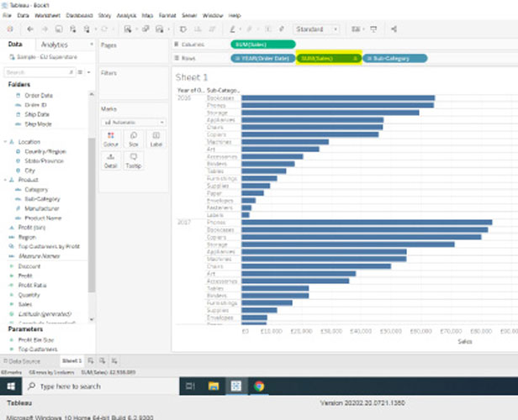Switch to the Data Source tab

click(x=22, y=361)
